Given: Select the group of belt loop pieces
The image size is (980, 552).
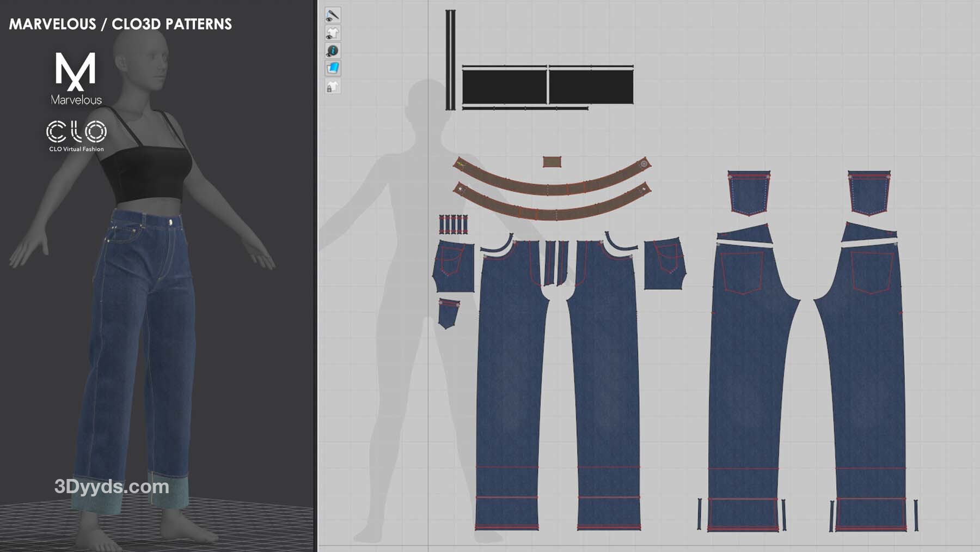Looking at the screenshot, I should [x=453, y=224].
